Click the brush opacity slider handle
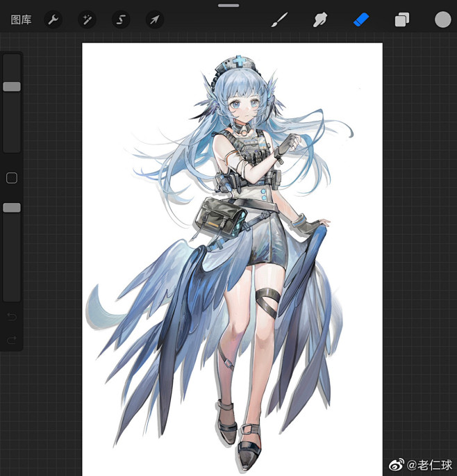Viewport: 457px width, 476px height. pyautogui.click(x=12, y=208)
